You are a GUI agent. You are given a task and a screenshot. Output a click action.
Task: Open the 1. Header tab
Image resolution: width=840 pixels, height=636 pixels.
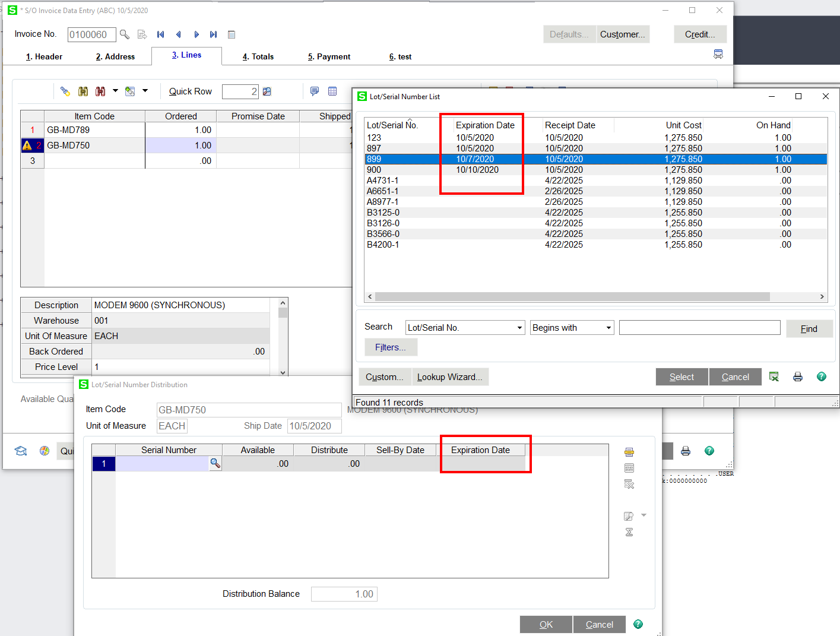[45, 56]
